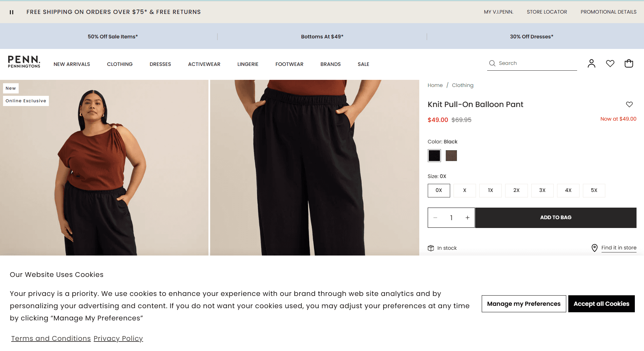Open the Privacy Policy link

(x=118, y=338)
